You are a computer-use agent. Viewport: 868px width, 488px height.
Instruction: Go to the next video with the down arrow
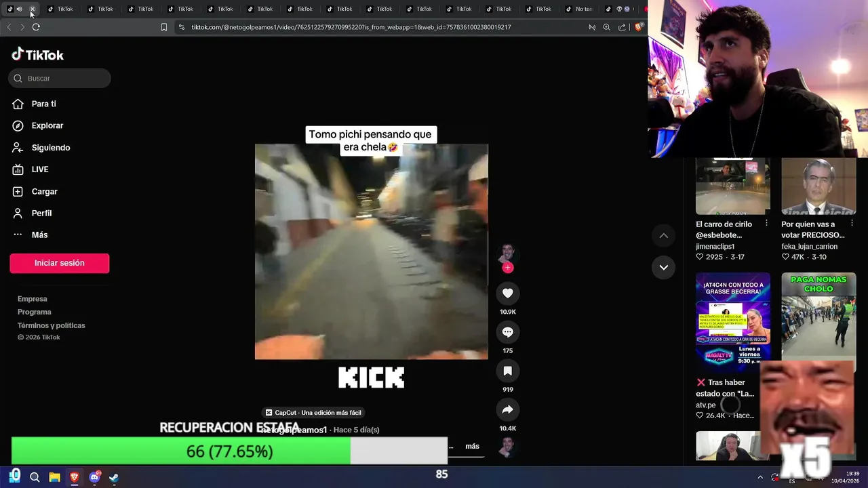point(664,267)
